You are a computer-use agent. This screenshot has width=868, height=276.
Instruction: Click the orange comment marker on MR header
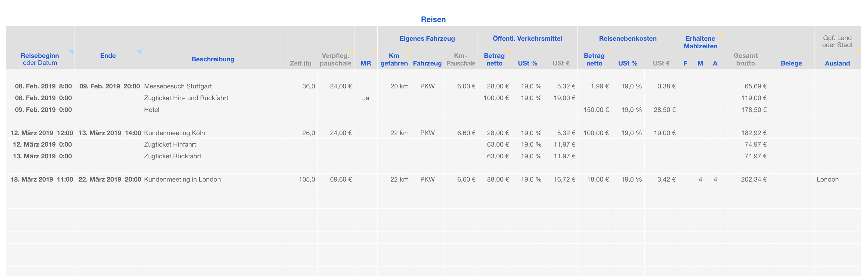tap(375, 52)
